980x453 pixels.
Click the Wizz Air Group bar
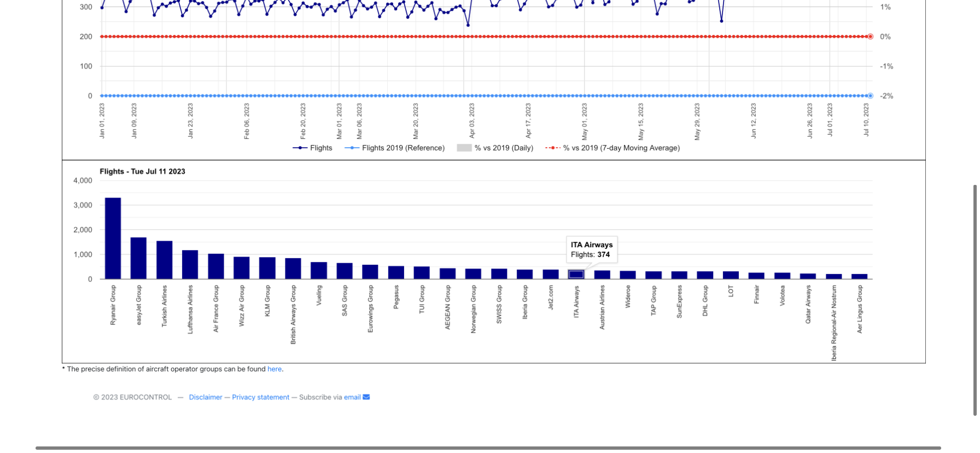pyautogui.click(x=242, y=268)
